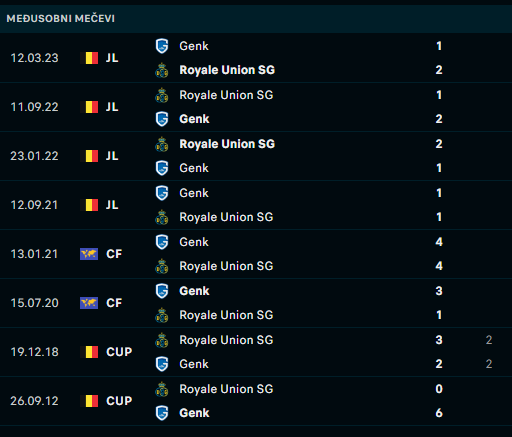The height and width of the screenshot is (437, 512).
Task: Click Royale Union SG crest in 23.01.22 match
Action: [x=162, y=144]
